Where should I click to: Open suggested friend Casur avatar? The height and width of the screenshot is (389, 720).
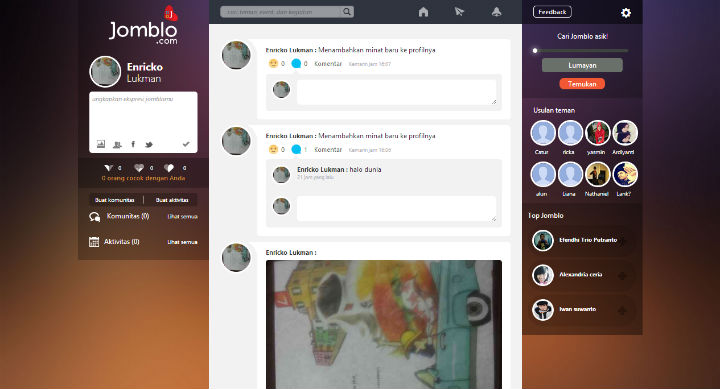pyautogui.click(x=543, y=133)
